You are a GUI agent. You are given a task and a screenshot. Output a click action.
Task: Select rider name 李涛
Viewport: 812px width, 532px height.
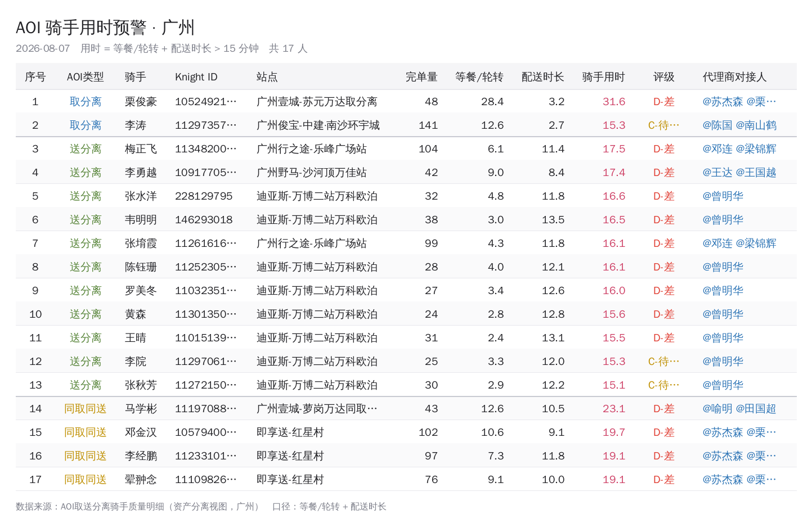point(136,125)
